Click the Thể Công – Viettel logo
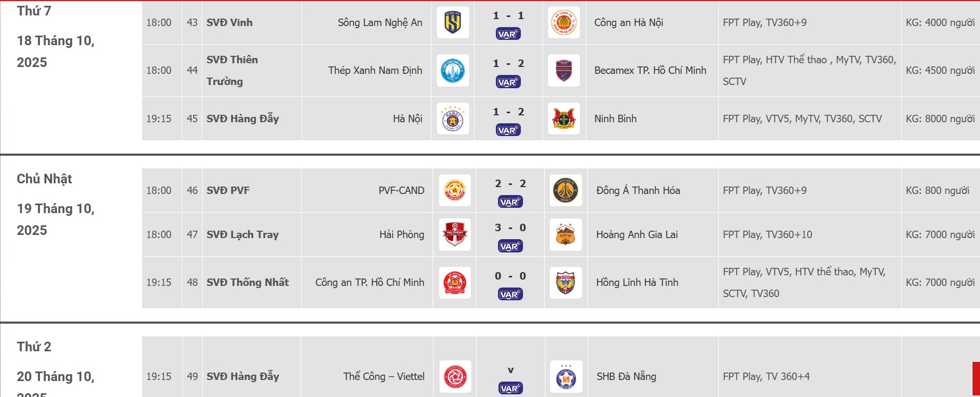This screenshot has width=980, height=397. click(x=455, y=376)
